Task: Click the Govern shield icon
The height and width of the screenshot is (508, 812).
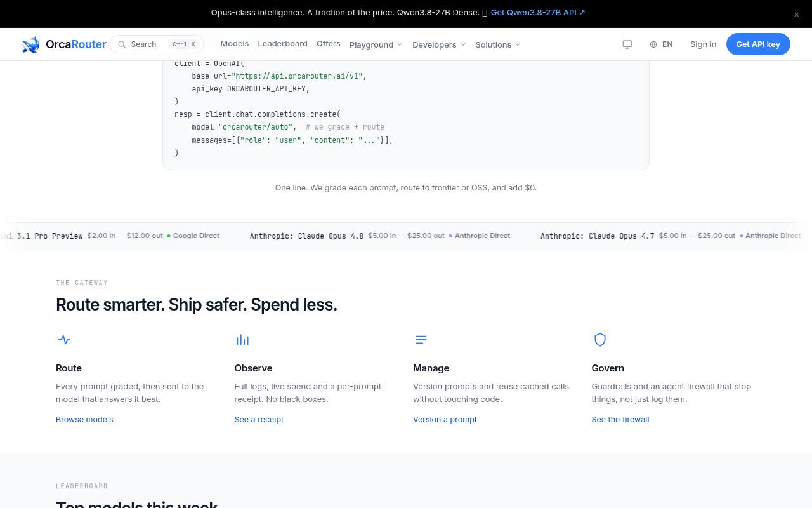Action: pos(599,340)
